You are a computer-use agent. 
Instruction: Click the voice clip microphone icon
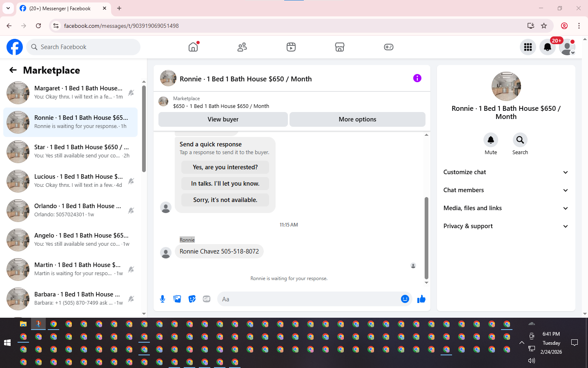[x=163, y=299]
